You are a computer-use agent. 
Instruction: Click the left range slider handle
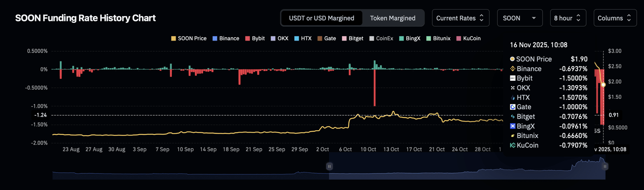coord(329,166)
